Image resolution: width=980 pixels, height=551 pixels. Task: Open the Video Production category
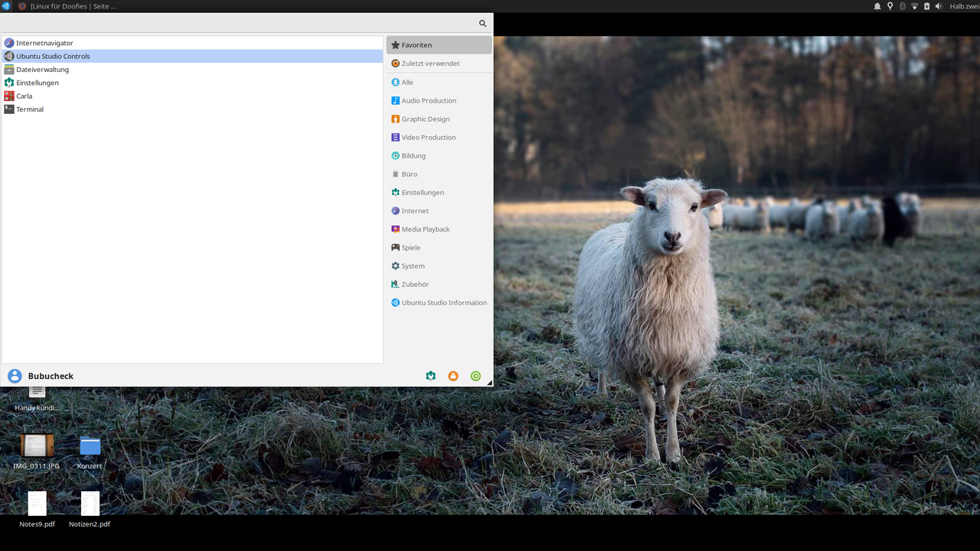click(439, 137)
